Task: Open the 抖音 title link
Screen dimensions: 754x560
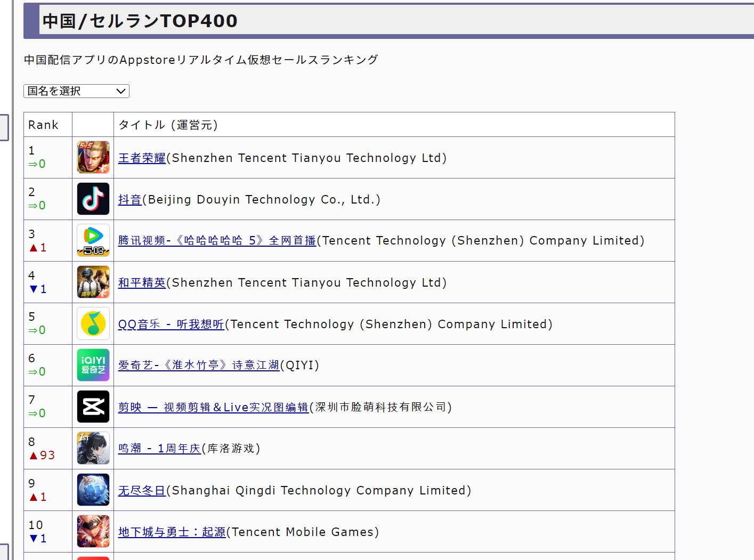Action: 130,200
